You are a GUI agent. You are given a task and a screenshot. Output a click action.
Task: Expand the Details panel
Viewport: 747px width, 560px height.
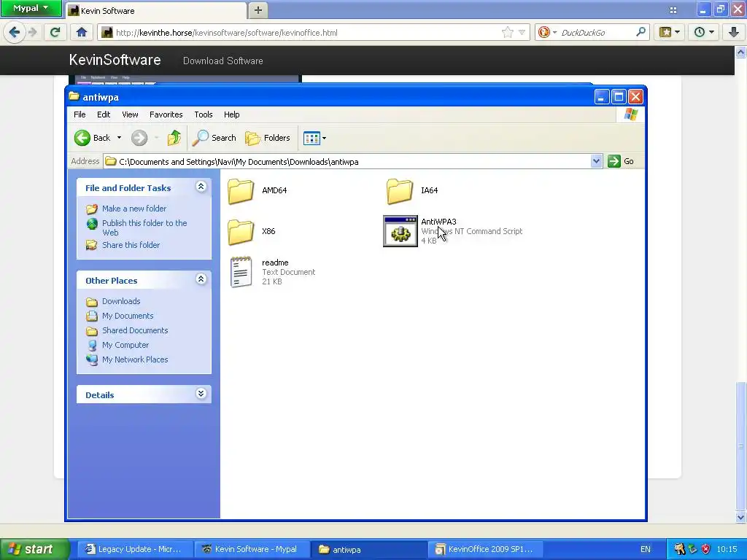coord(201,393)
